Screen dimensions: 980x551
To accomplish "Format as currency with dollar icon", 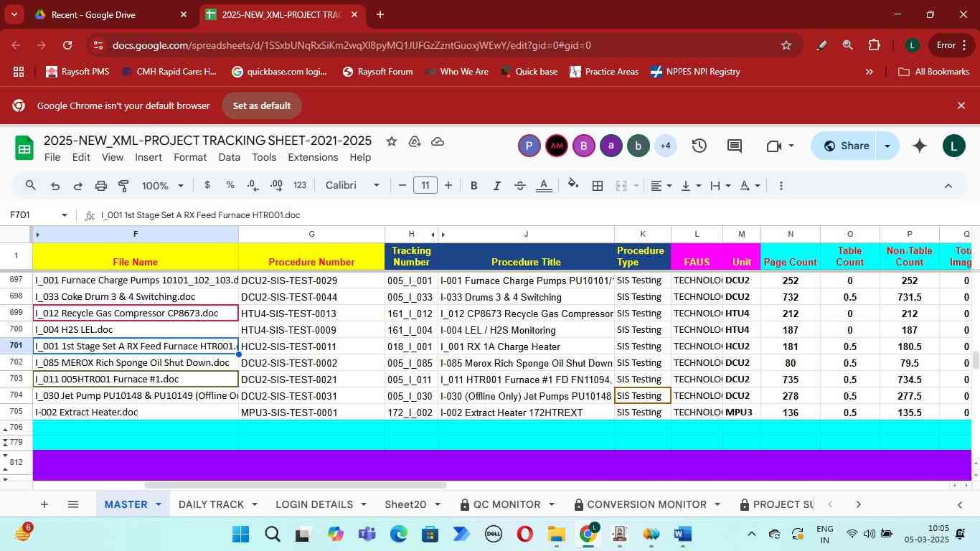I will point(207,185).
